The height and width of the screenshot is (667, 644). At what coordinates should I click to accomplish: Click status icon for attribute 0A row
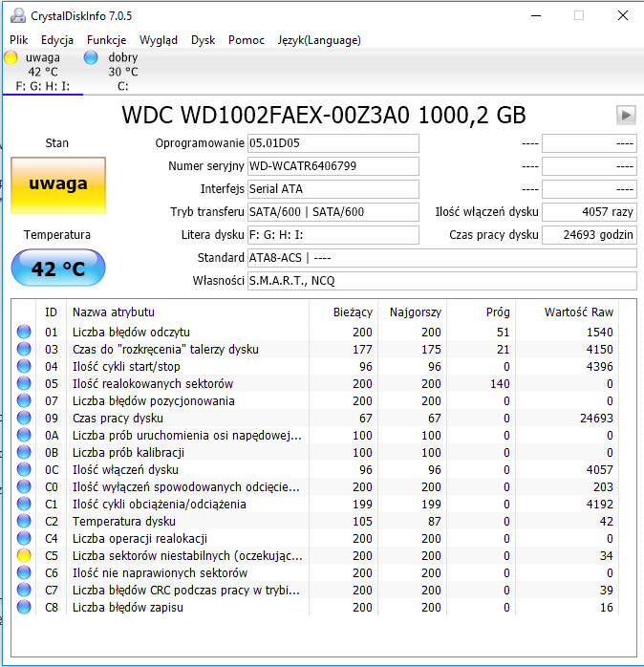24,435
